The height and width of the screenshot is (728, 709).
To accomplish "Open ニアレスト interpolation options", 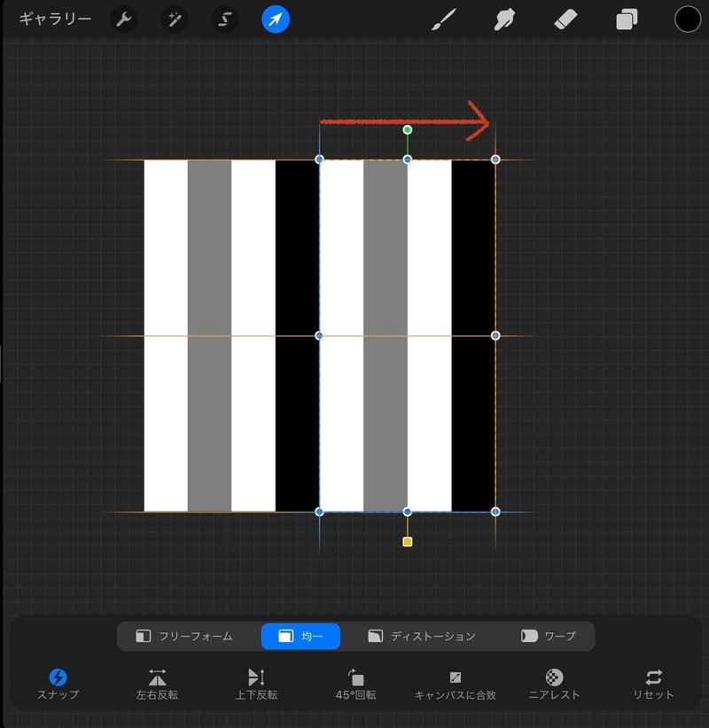I will (554, 684).
